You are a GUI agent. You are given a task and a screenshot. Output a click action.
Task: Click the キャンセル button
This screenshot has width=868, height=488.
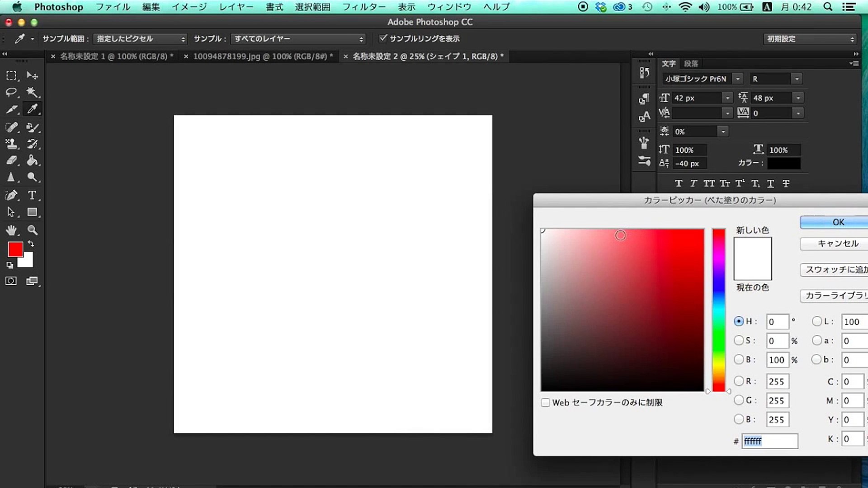click(x=838, y=244)
